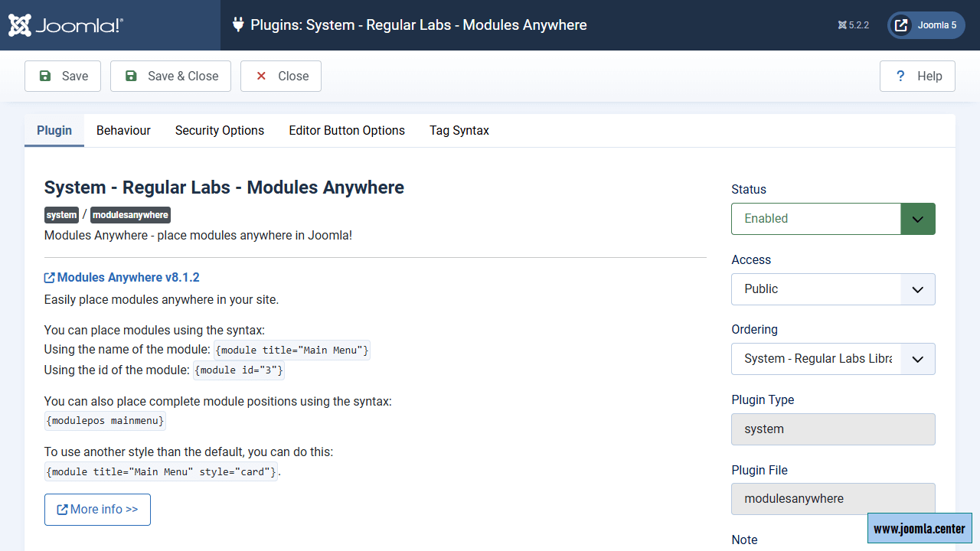Open the Status dropdown showing Enabled
The height and width of the screenshot is (551, 980).
833,219
